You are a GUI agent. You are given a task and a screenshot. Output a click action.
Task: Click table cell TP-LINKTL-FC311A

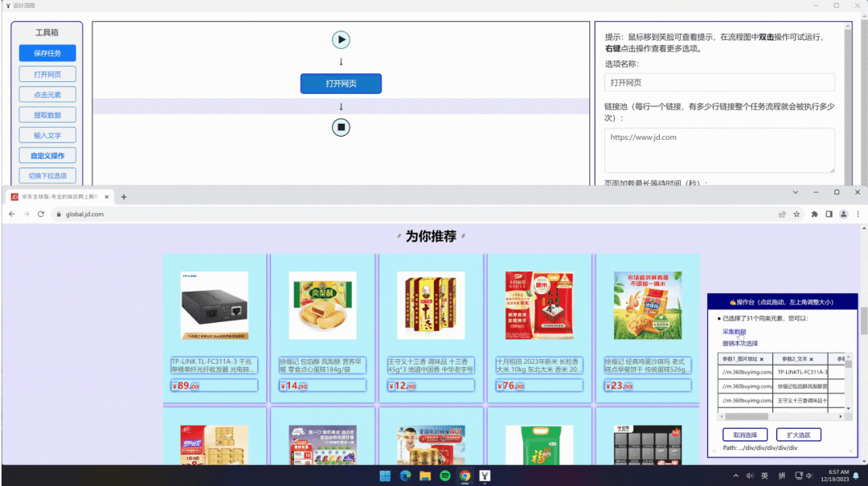(x=800, y=373)
